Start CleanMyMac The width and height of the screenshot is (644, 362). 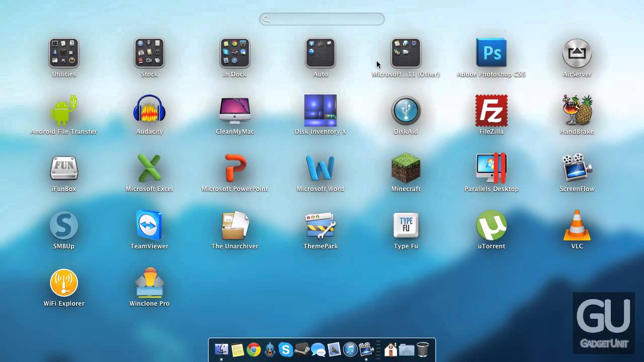(235, 110)
